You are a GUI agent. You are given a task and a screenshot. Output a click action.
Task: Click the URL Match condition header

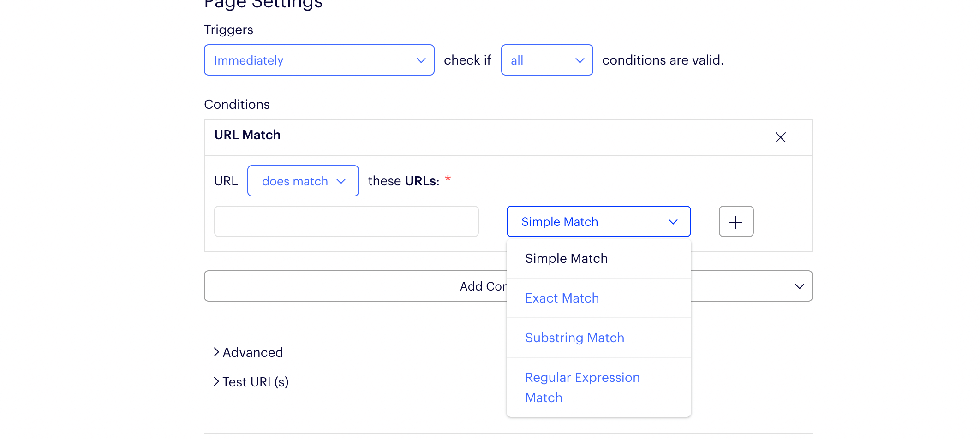click(x=247, y=135)
